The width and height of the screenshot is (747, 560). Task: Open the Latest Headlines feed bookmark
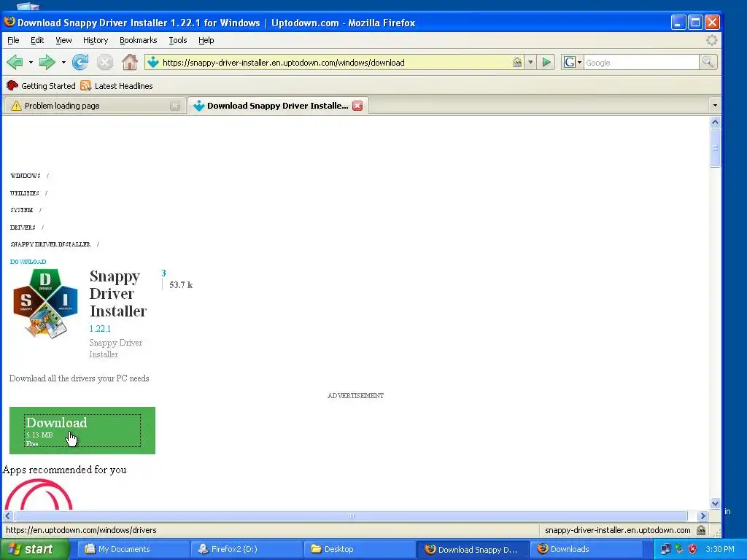117,86
